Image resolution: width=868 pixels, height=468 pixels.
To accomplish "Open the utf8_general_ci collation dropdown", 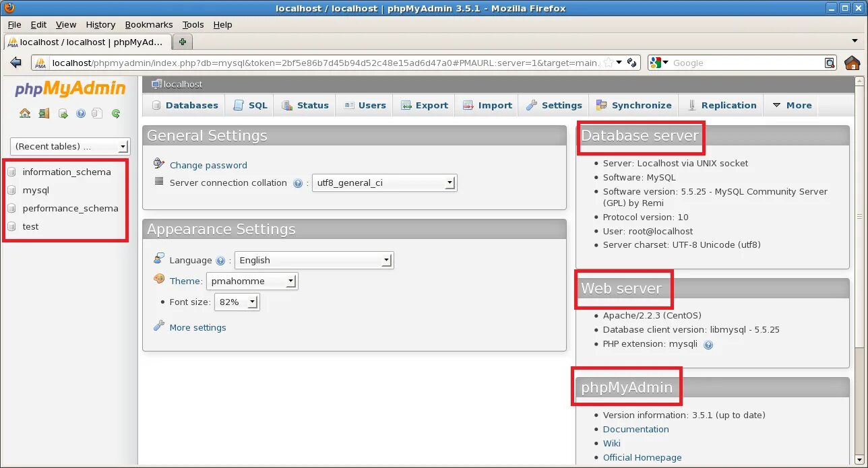I will tap(384, 182).
